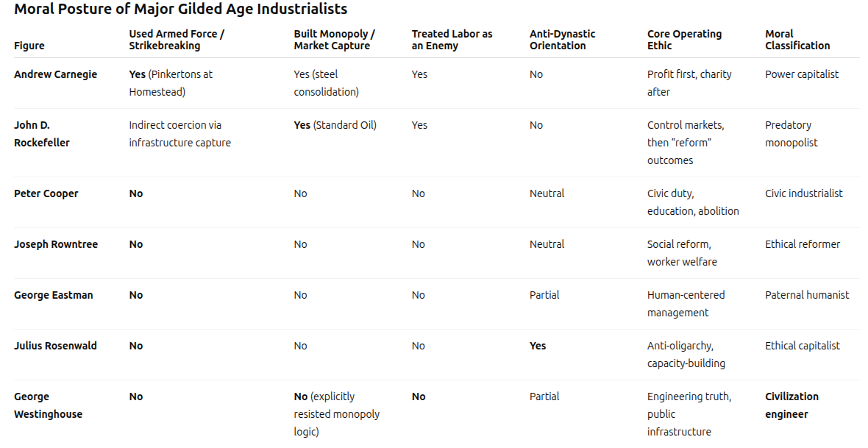Viewport: 868px width, 448px height.
Task: Select the 'Anti-Dynastic Orientation' column header
Action: (563, 40)
